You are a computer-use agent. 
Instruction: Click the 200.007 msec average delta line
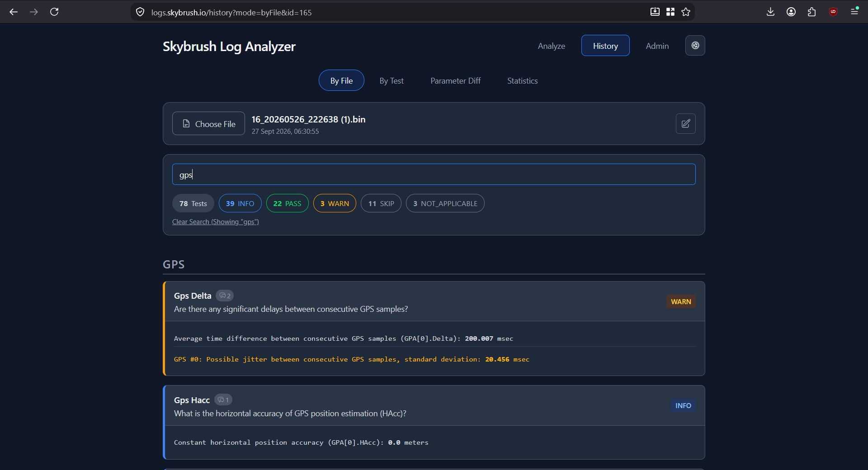(344, 338)
